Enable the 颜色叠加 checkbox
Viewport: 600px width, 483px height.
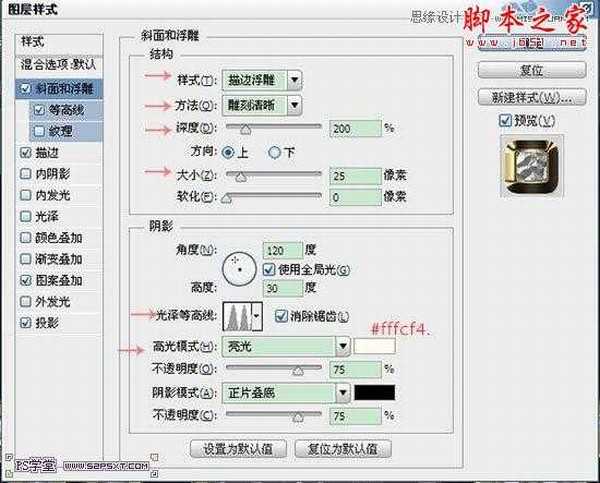tap(25, 238)
